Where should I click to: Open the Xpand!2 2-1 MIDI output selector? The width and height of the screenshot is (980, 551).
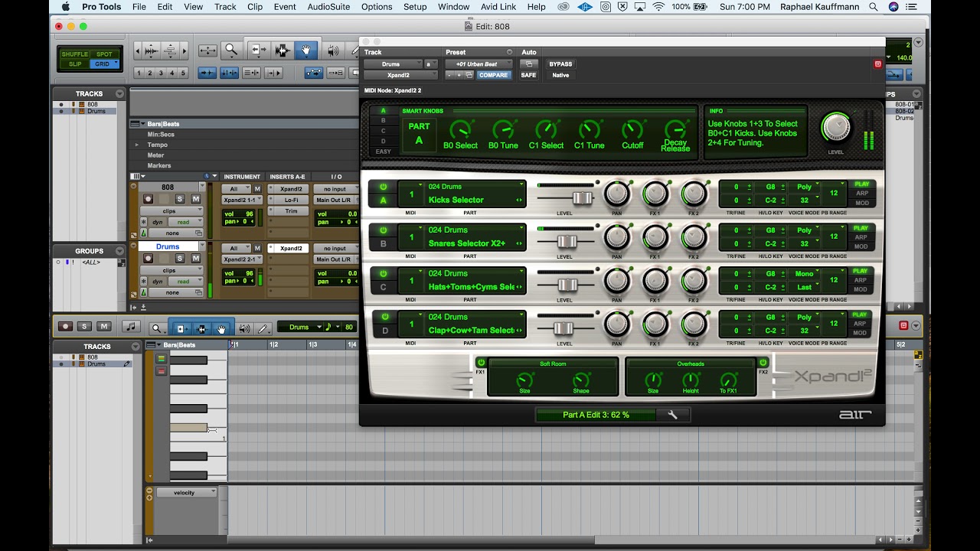point(242,259)
